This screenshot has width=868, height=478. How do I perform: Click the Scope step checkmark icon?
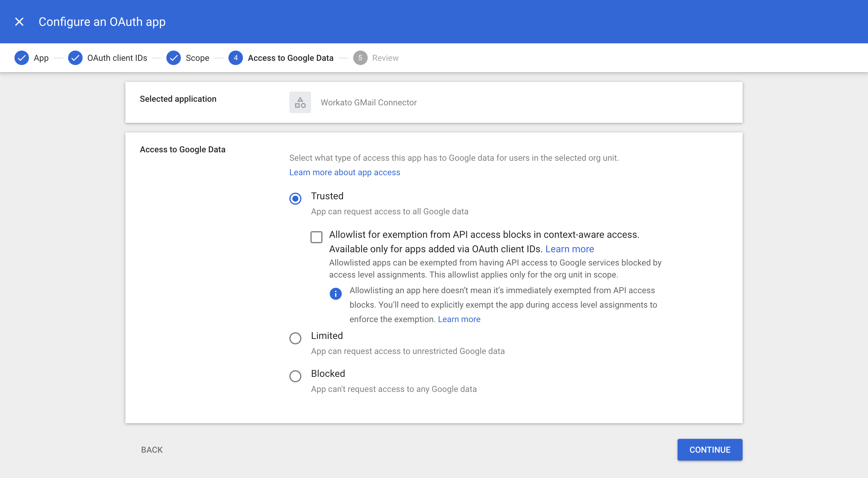[174, 58]
